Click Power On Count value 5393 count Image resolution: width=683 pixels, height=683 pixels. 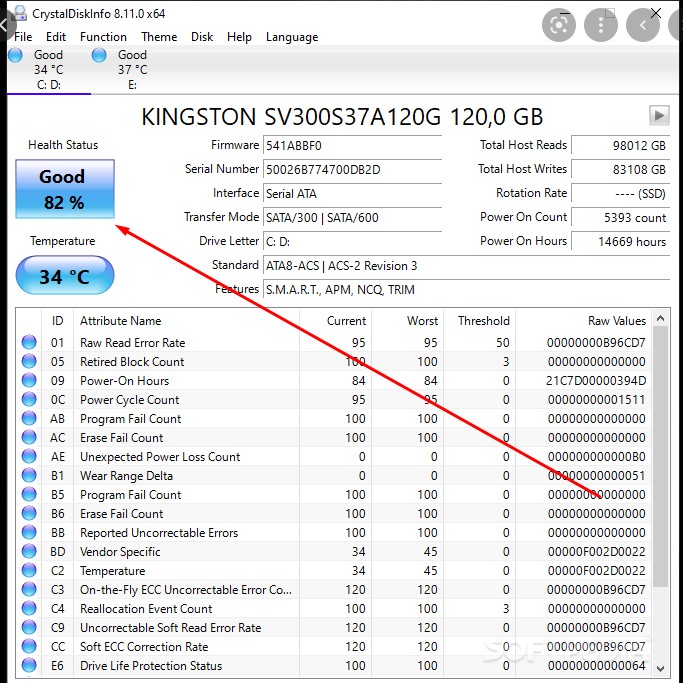[x=620, y=217]
